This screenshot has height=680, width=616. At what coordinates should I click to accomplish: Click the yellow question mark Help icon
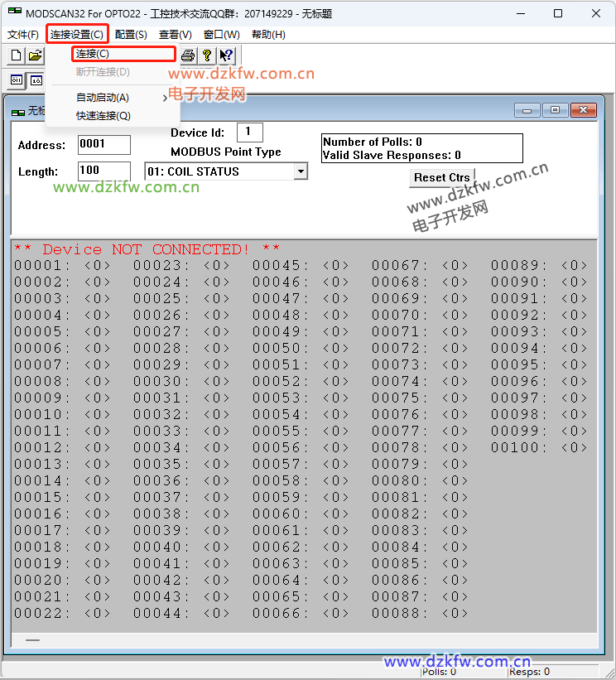click(x=207, y=55)
